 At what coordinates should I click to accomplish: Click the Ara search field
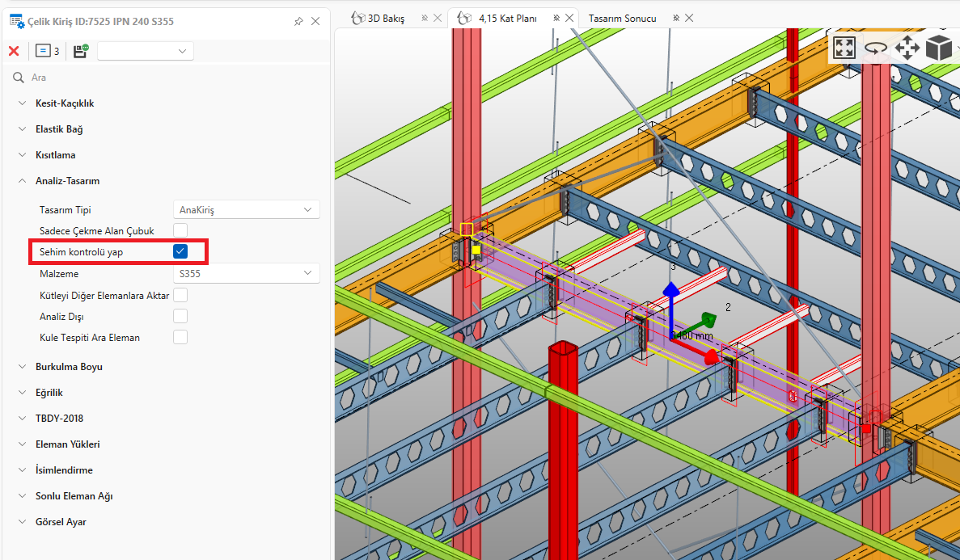[x=162, y=78]
